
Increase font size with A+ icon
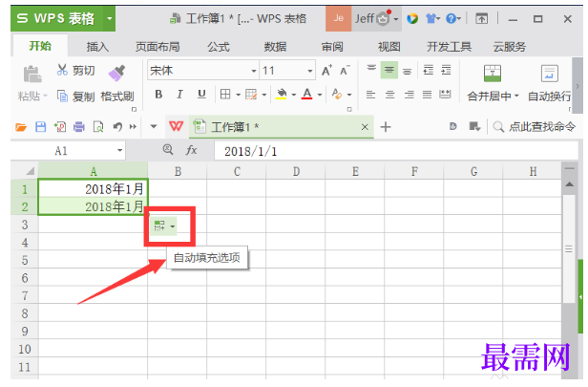[326, 71]
